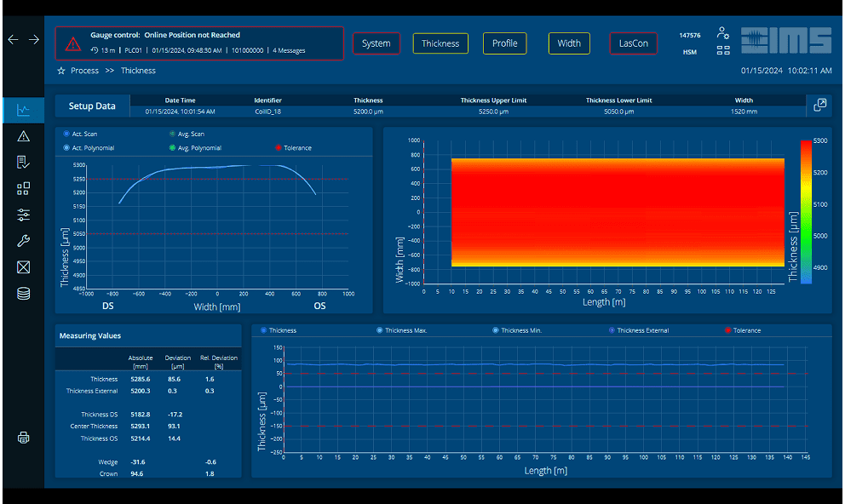The image size is (845, 504).
Task: Click the Process breadcrumb link
Action: coord(84,71)
